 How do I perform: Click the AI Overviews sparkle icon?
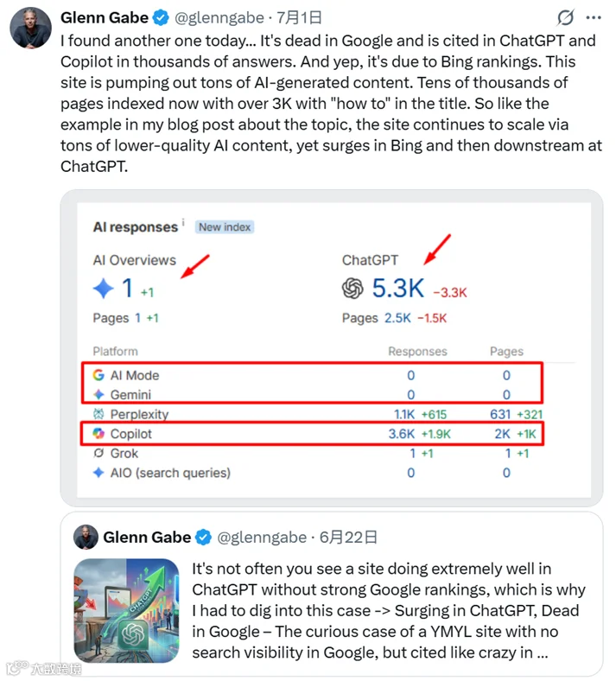tap(104, 289)
